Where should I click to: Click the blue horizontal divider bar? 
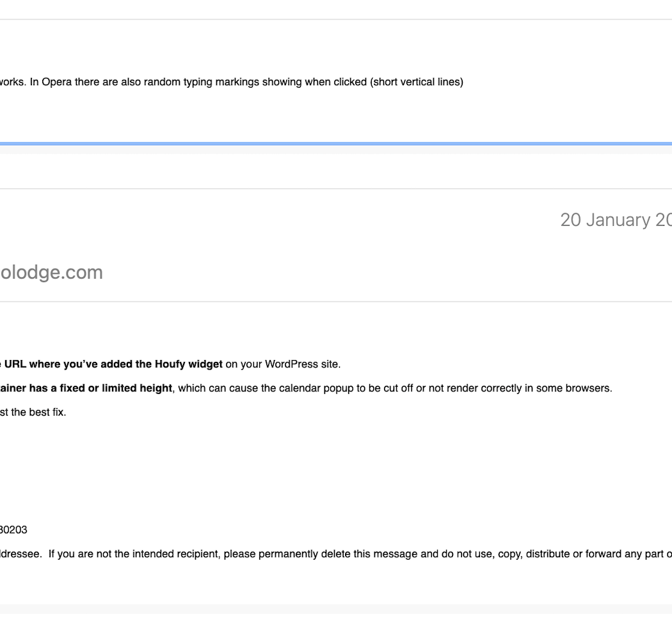(336, 143)
